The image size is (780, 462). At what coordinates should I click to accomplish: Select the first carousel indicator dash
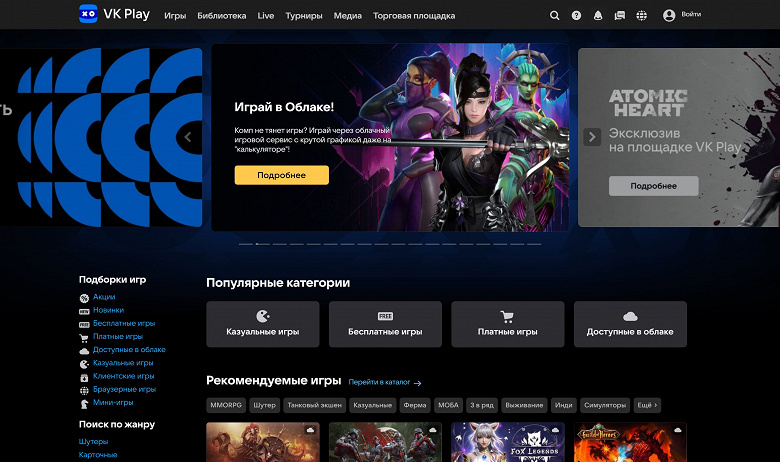246,244
